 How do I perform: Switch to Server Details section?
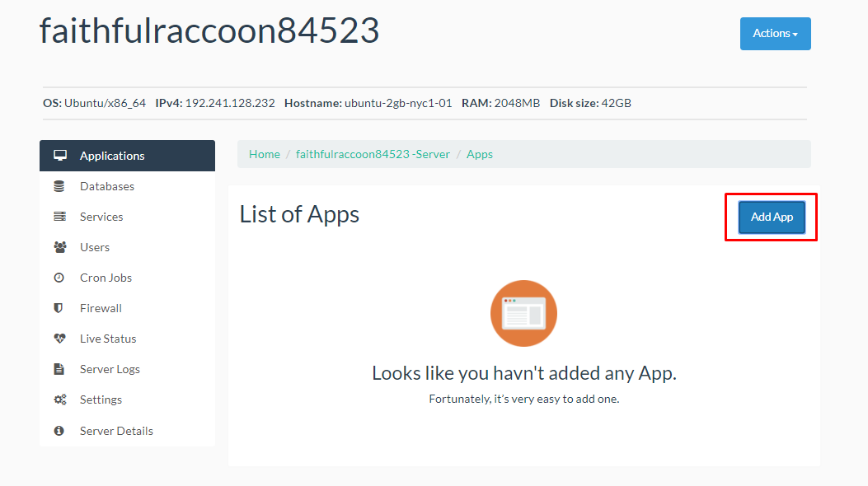[x=116, y=429]
